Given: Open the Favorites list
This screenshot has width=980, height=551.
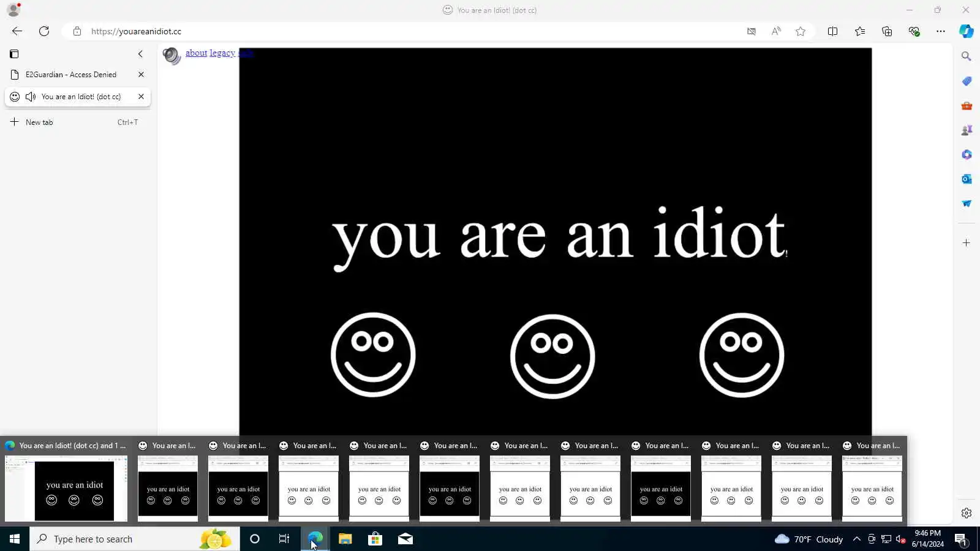Looking at the screenshot, I should 860,31.
